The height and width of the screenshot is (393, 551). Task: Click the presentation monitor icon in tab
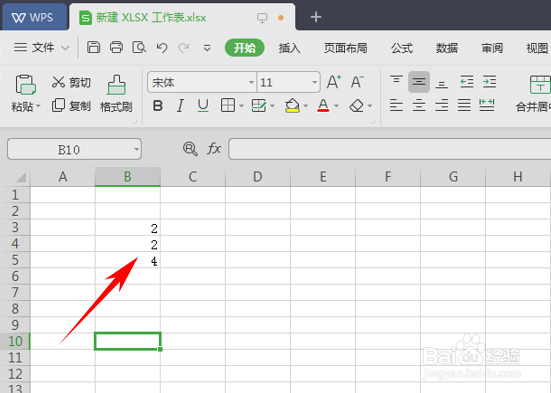click(262, 18)
